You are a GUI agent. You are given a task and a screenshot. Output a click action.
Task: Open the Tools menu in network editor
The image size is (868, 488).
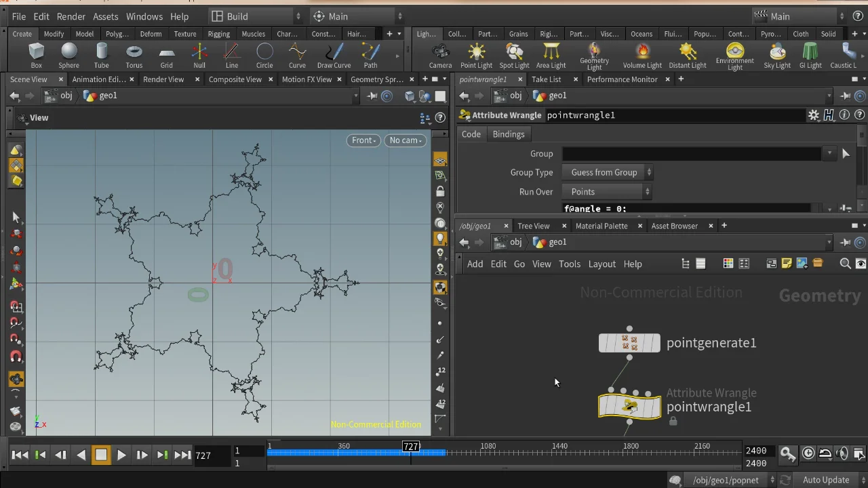point(570,264)
